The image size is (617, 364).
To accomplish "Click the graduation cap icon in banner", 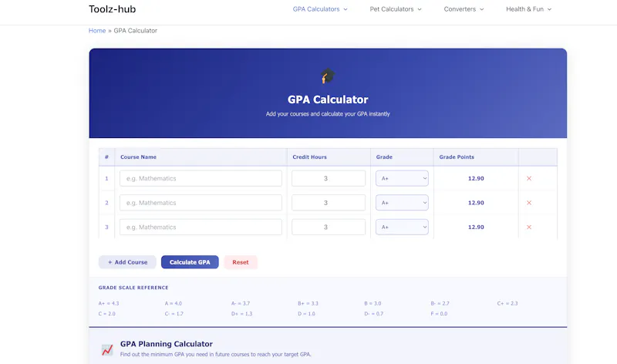I will pos(327,76).
